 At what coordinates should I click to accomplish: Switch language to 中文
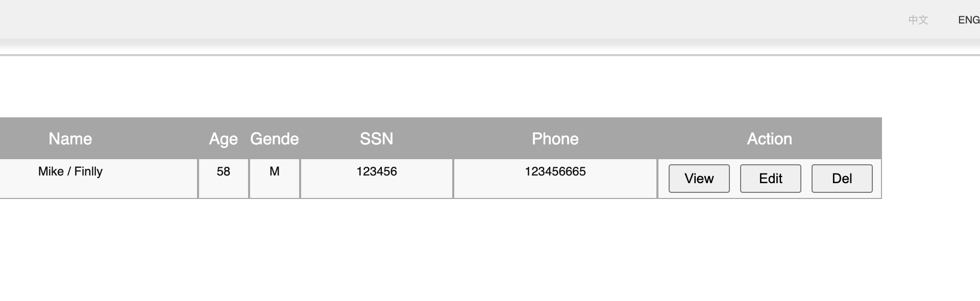(x=918, y=20)
